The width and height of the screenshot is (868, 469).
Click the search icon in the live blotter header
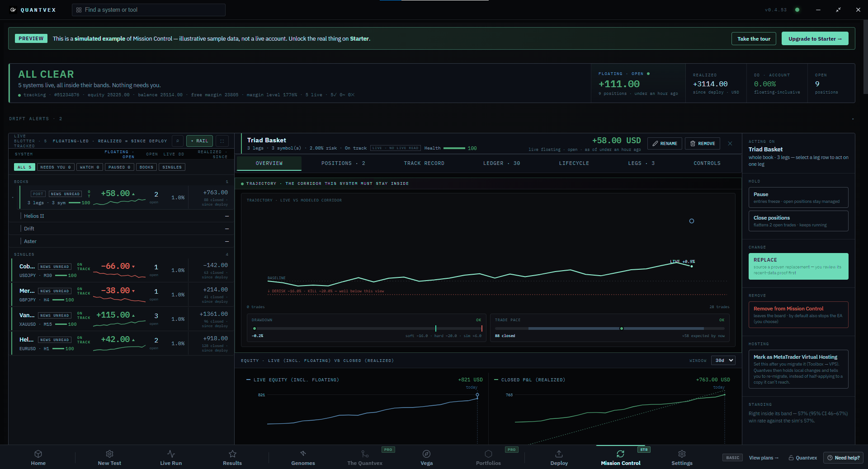[x=178, y=141]
